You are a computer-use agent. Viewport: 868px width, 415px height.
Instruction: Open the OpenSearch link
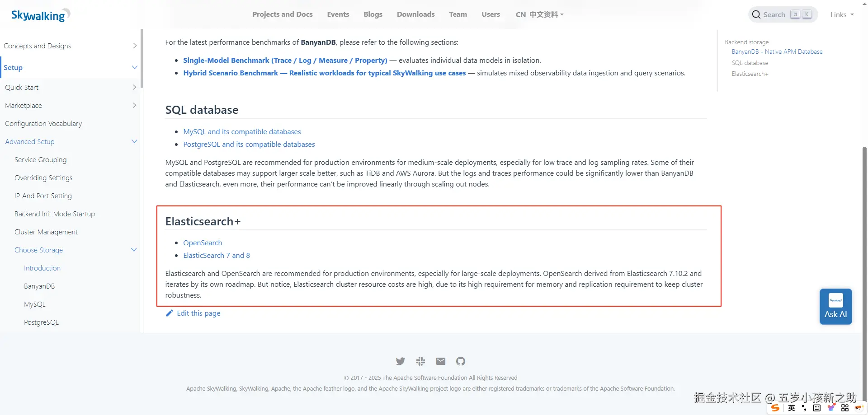pos(203,243)
